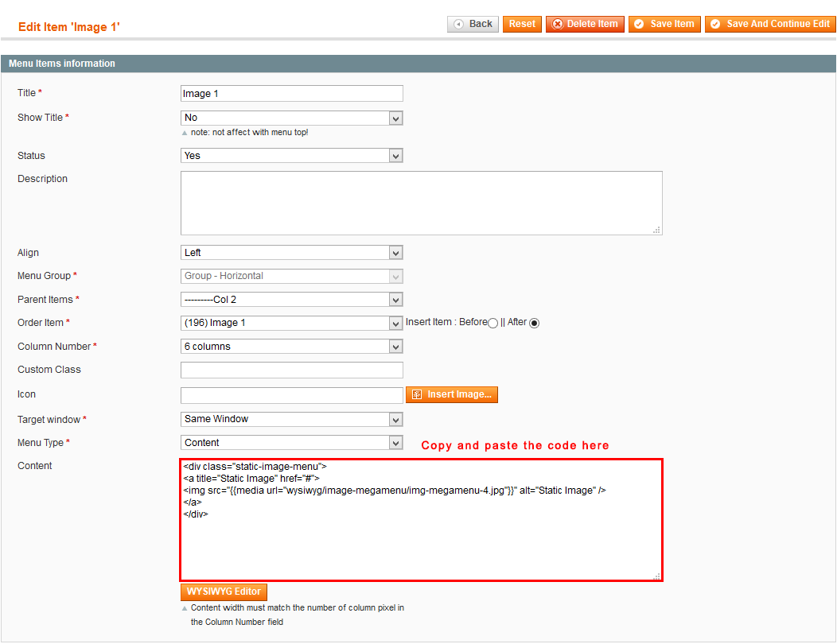Click the 'note: not affect with menu top!' hint
Image resolution: width=837 pixels, height=644 pixels.
point(249,132)
